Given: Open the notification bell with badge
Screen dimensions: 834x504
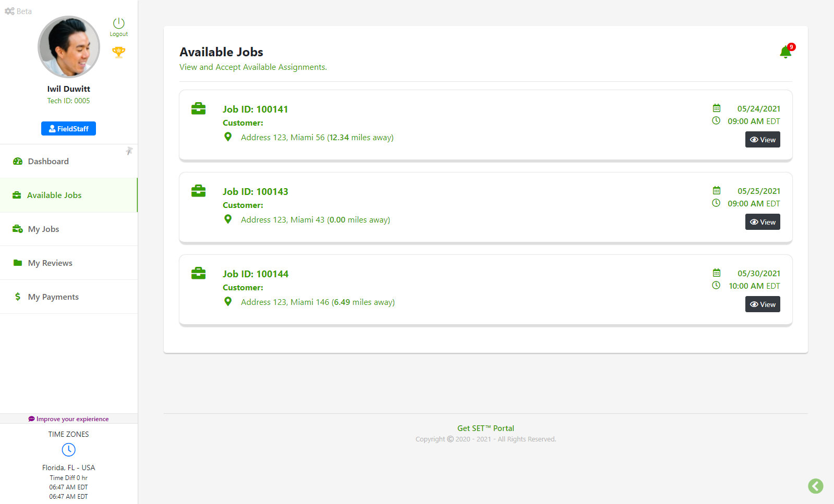Looking at the screenshot, I should pos(785,52).
